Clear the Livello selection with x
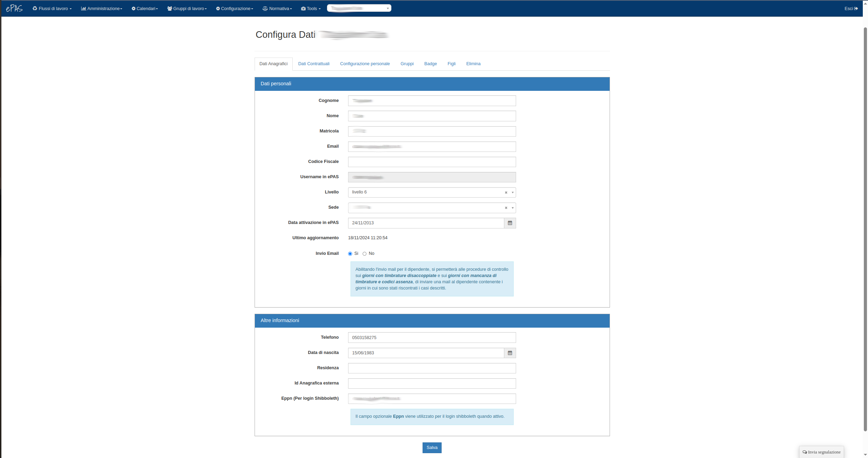This screenshot has width=868, height=458. 506,192
